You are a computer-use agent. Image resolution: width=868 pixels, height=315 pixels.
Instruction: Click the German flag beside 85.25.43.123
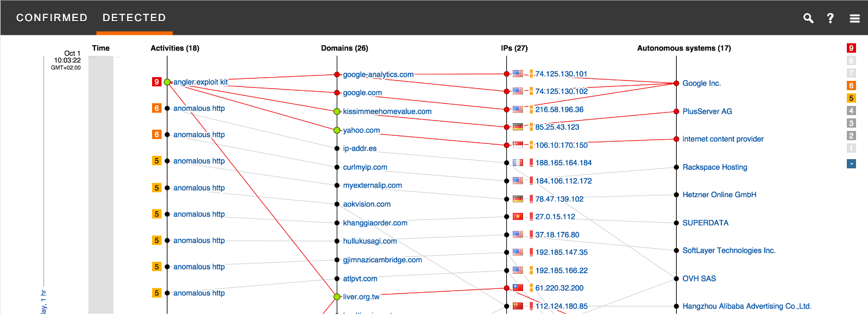pos(518,127)
